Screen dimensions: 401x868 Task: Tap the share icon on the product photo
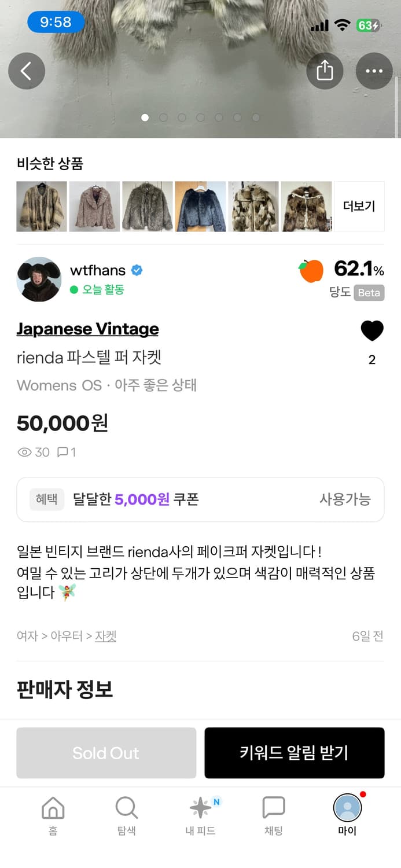click(325, 71)
